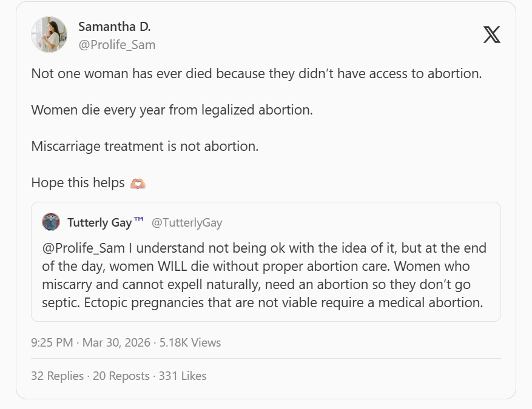
Task: Click the Tutterly Gay avatar icon
Action: (x=51, y=222)
